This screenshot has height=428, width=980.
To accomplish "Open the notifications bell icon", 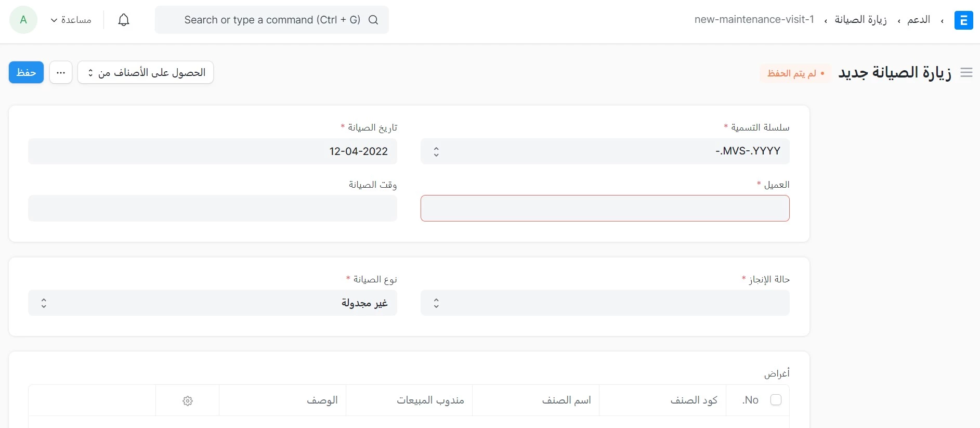I will click(124, 20).
